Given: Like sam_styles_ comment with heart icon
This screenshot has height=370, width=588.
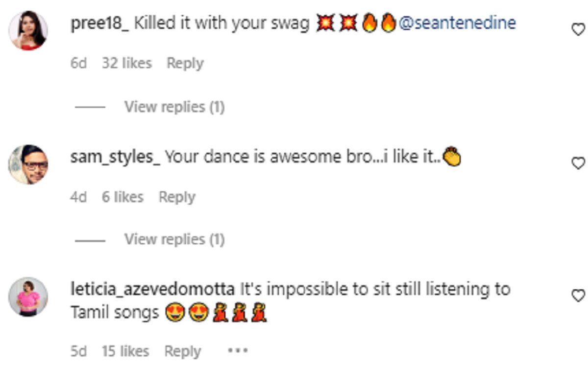Looking at the screenshot, I should tap(579, 163).
